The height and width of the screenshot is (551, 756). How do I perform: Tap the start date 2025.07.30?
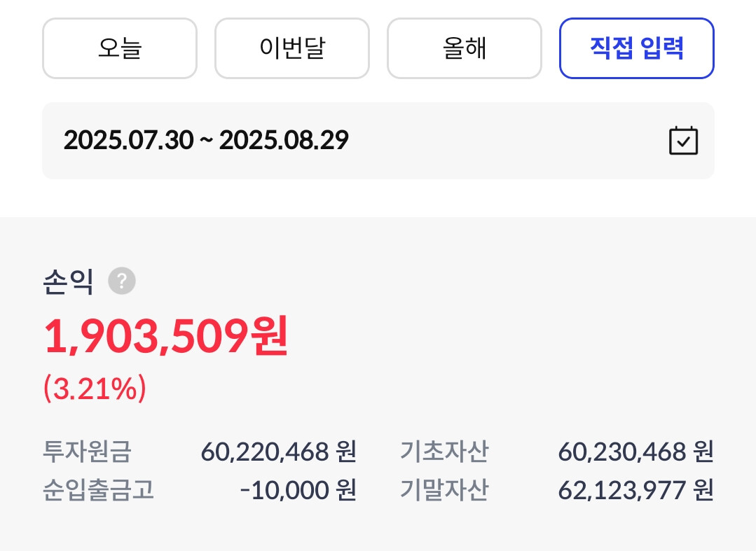(x=128, y=141)
